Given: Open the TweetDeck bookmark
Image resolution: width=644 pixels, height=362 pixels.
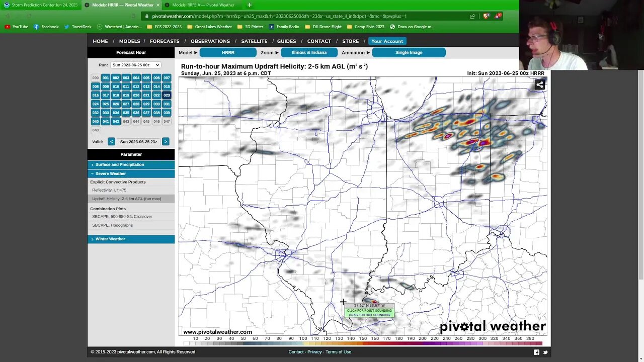Looking at the screenshot, I should click(x=77, y=27).
